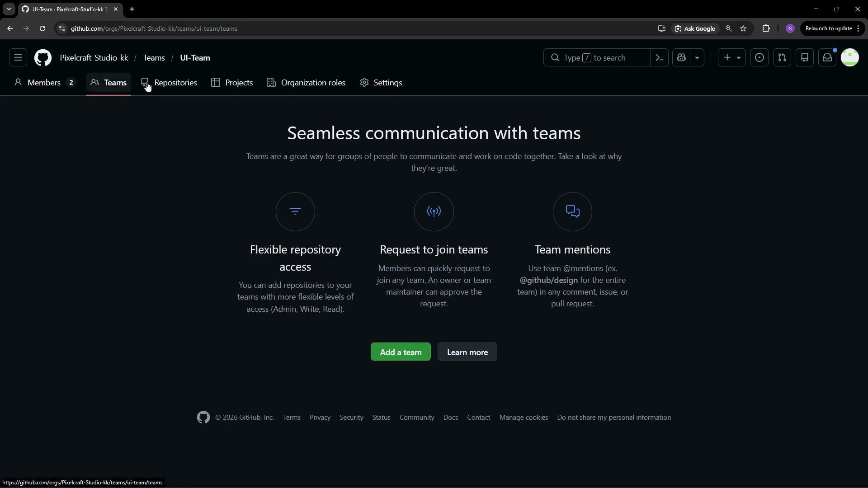Click the browser Forward arrow
Viewport: 868px width, 488px height.
point(26,28)
